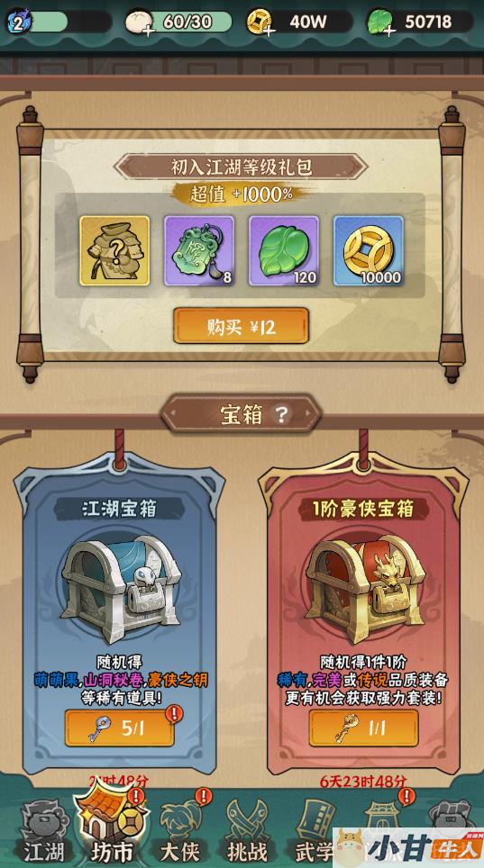
Task: Add gold coins using the plus icon
Action: (269, 31)
